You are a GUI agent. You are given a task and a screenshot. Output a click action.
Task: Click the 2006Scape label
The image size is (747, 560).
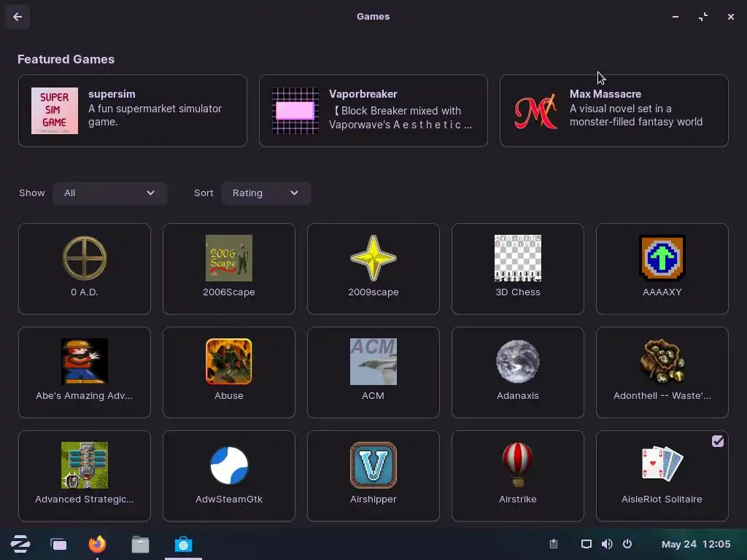coord(228,292)
